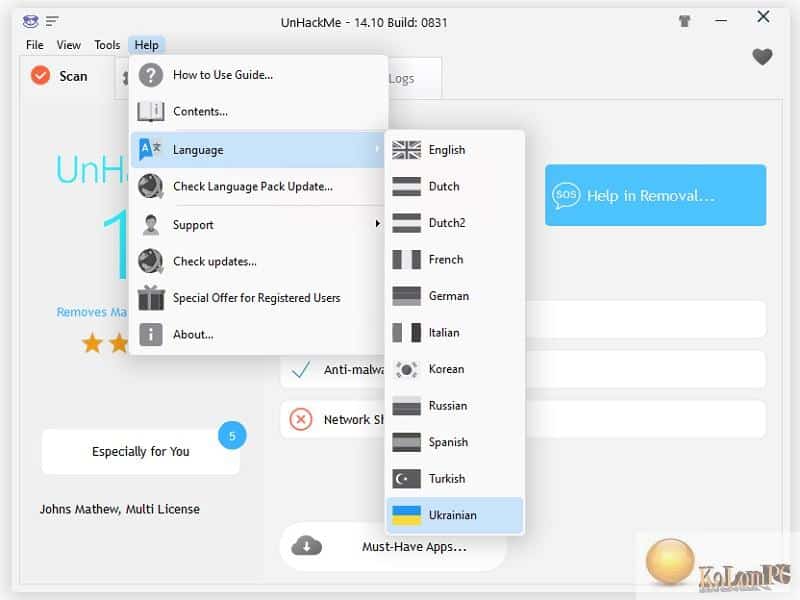Click the Turkish flag icon
This screenshot has height=600, width=800.
click(406, 479)
